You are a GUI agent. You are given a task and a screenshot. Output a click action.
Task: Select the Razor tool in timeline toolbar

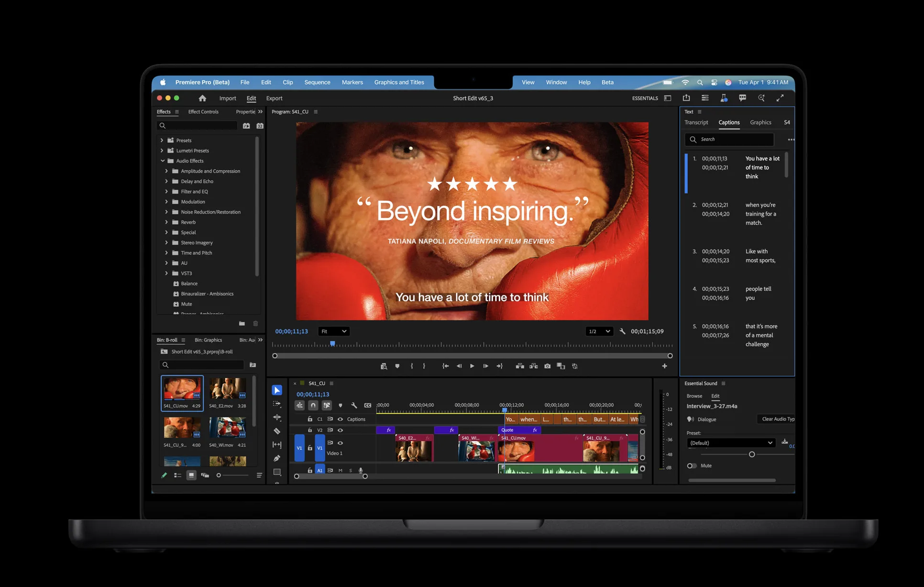click(277, 431)
